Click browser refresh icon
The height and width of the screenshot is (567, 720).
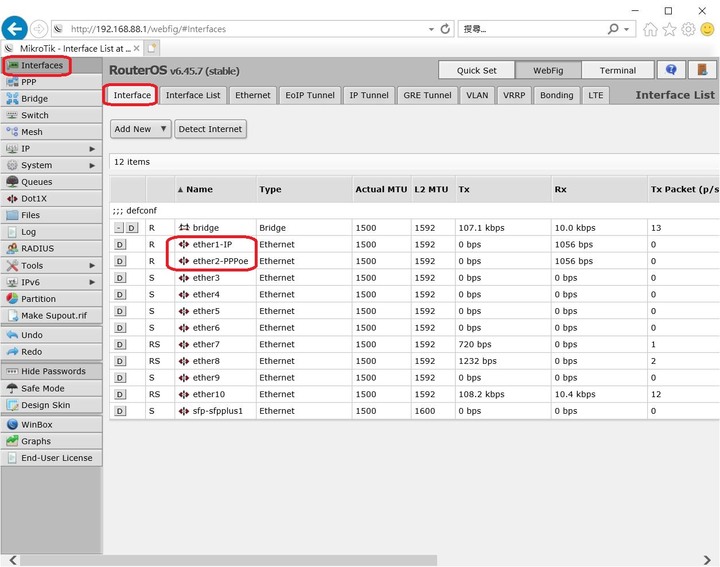444,29
